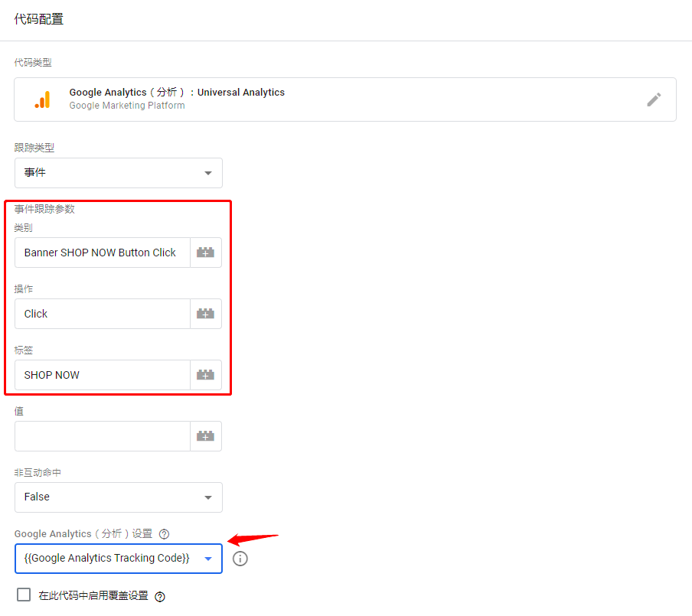
Task: Insert variable for the 标签 label field
Action: pyautogui.click(x=205, y=375)
